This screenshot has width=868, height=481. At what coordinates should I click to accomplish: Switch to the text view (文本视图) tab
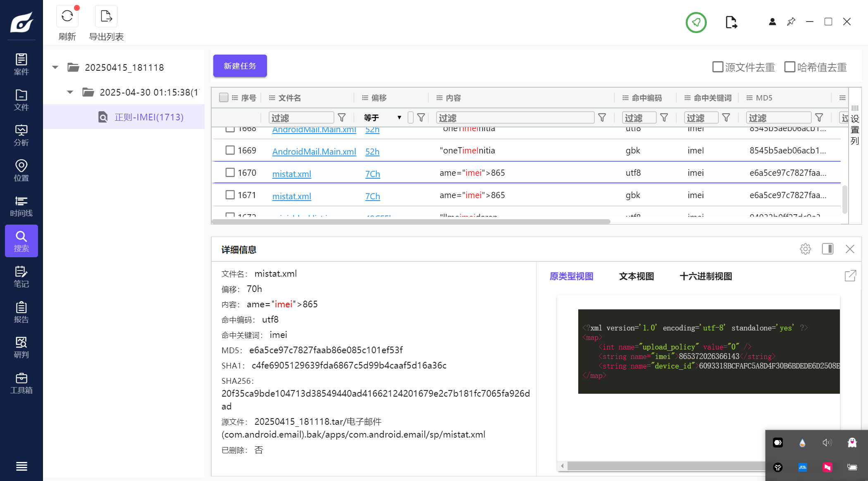[636, 276]
